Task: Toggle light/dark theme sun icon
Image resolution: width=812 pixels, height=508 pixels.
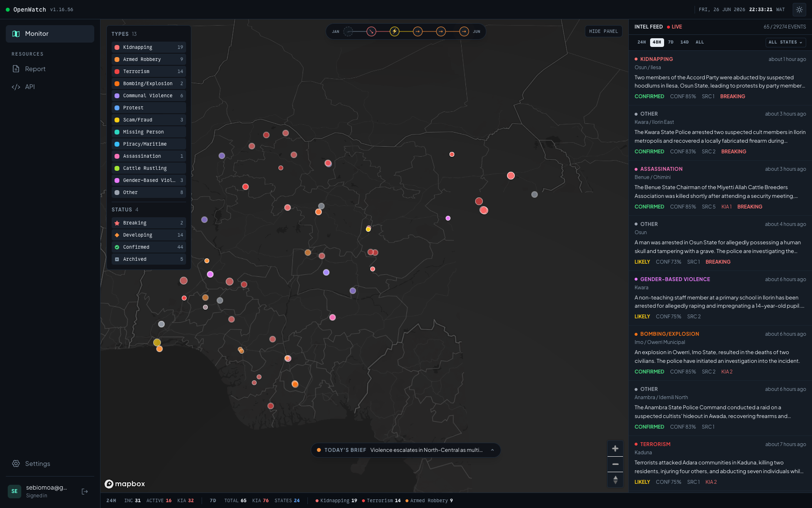Action: 799,10
